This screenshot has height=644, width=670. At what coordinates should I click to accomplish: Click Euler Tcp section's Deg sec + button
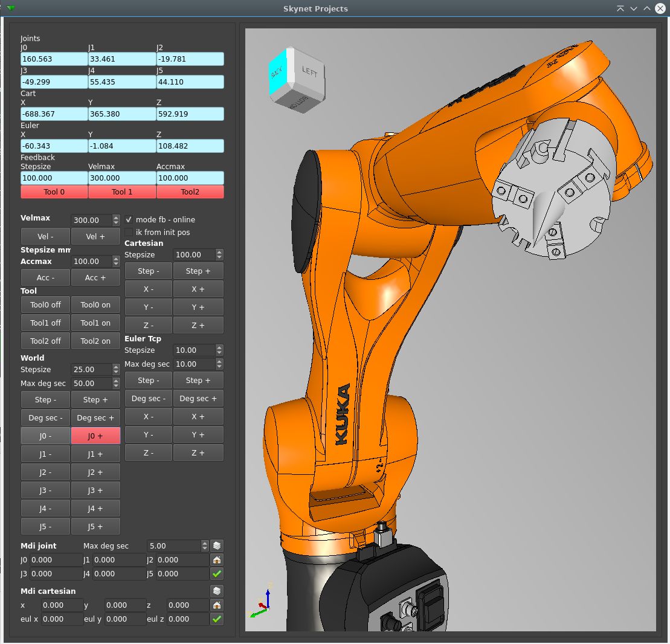(198, 398)
